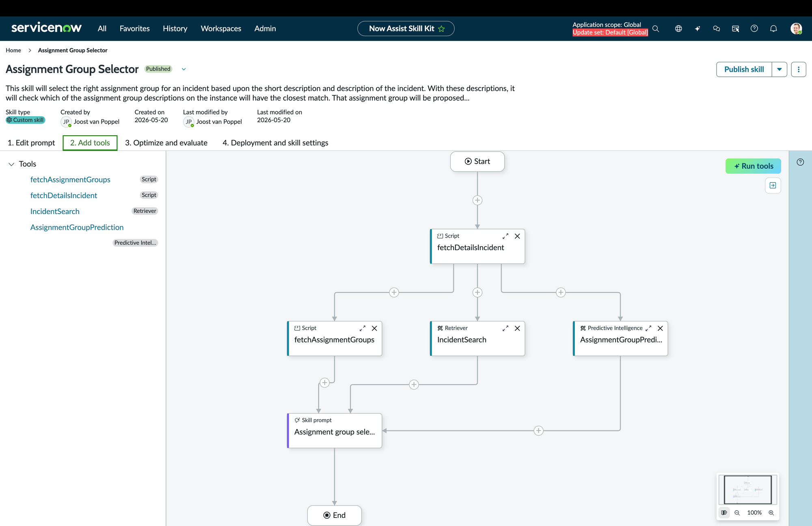
Task: Expand the IncidentSearch retriever node
Action: pyautogui.click(x=505, y=328)
